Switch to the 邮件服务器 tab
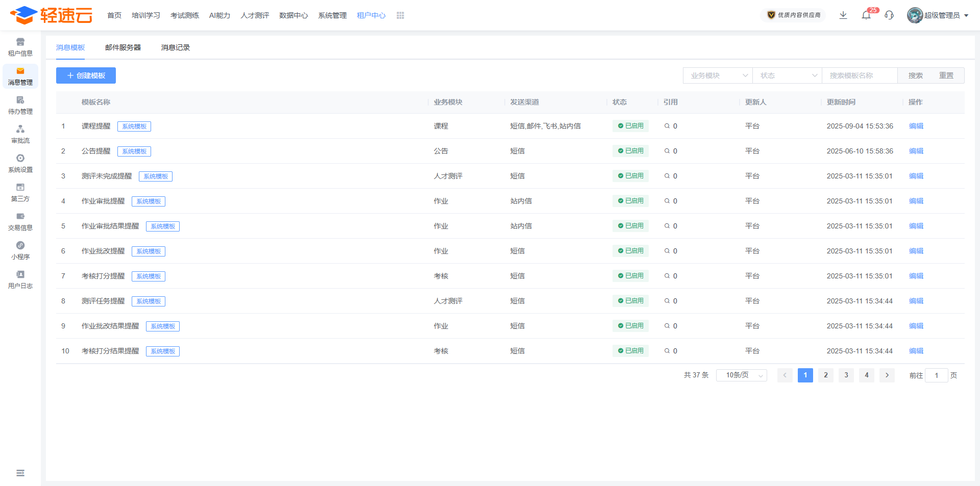 [123, 47]
